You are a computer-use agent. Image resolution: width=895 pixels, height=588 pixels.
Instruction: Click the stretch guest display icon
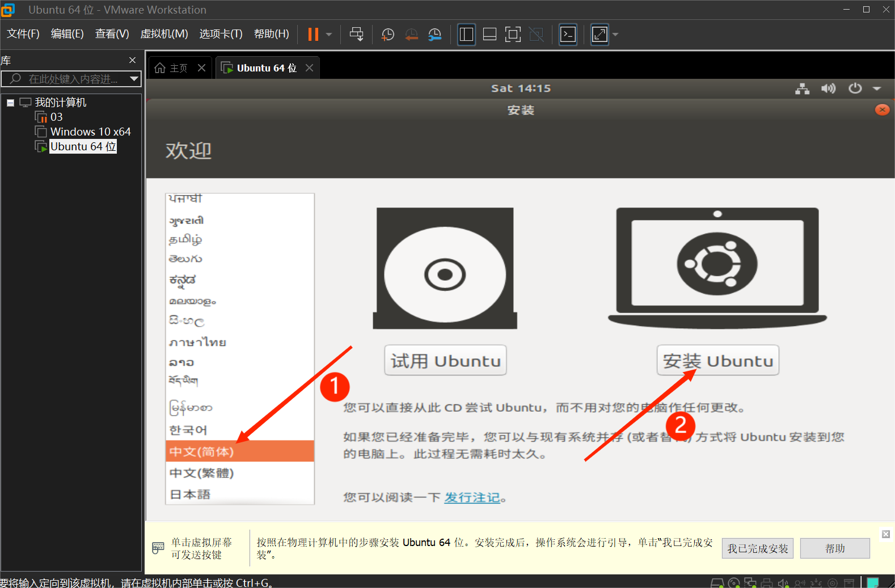[x=600, y=35]
